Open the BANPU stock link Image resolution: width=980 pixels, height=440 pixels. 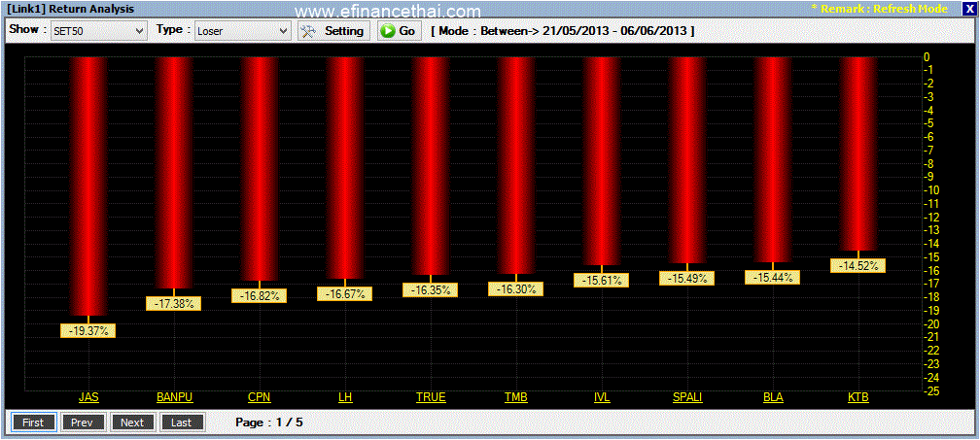tap(174, 397)
